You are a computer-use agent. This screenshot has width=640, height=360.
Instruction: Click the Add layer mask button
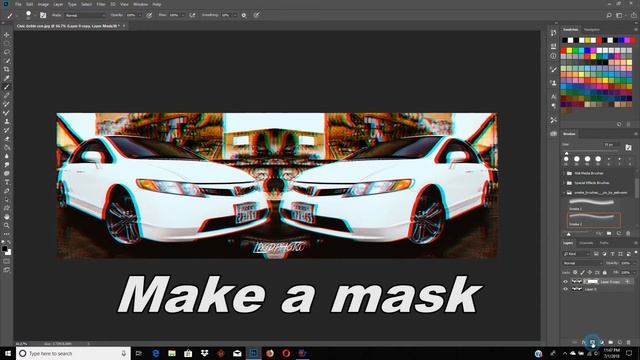(x=593, y=342)
